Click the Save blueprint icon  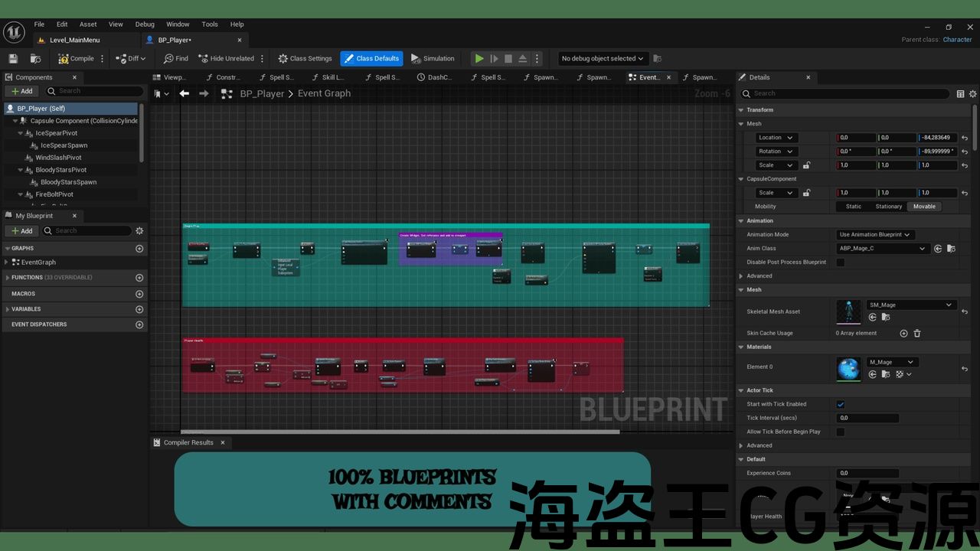(x=13, y=59)
